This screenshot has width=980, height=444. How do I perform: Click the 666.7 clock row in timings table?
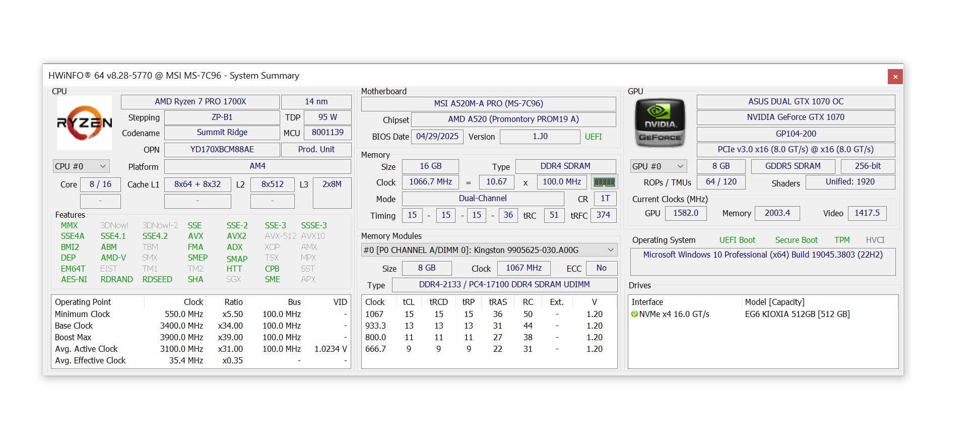click(489, 349)
